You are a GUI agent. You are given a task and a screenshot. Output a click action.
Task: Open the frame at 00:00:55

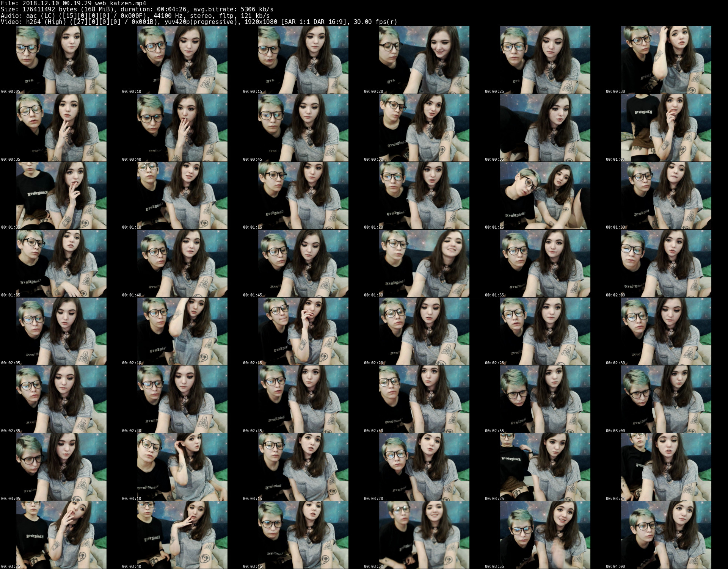coord(545,128)
